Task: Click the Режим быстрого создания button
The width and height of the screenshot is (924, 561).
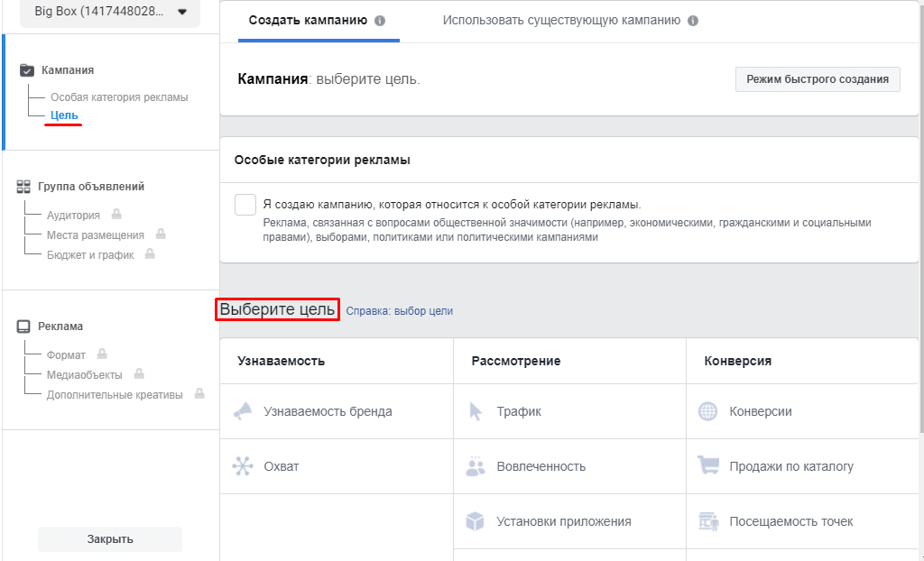Action: tap(817, 79)
